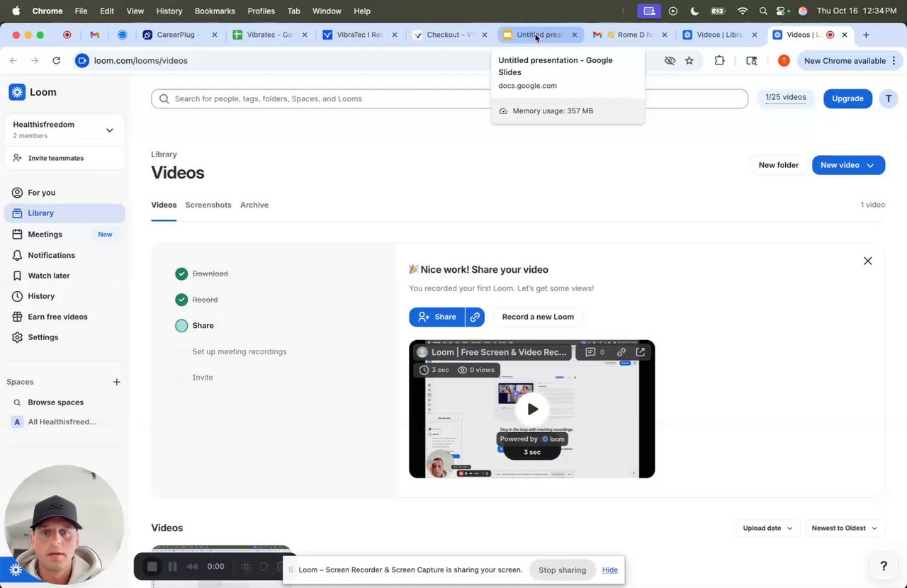Open Earn free videos

click(65, 317)
